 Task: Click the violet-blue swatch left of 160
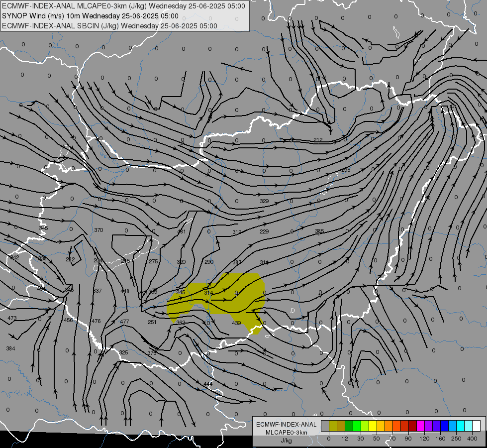point(437,426)
